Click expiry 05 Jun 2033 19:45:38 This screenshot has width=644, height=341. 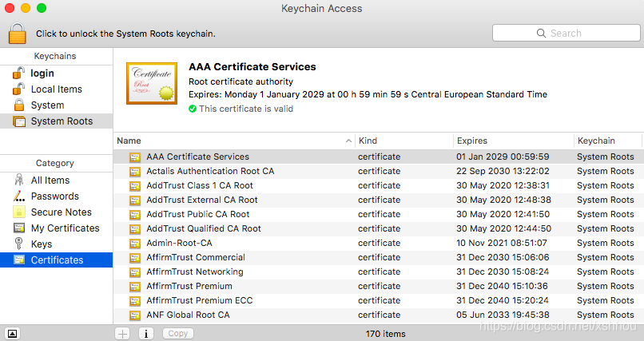503,315
